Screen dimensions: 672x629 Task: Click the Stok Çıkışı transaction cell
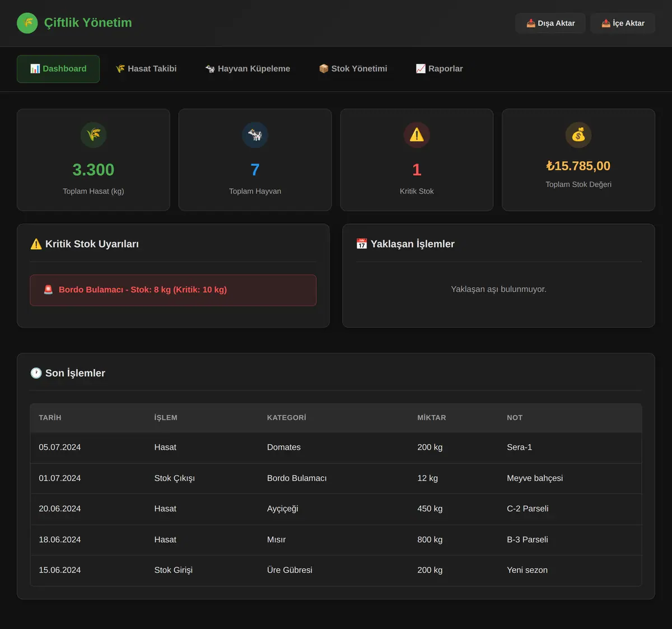(175, 478)
